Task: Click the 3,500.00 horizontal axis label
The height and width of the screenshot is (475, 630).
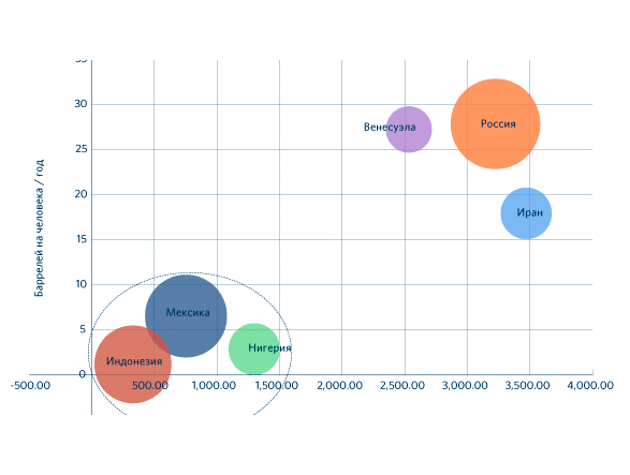Action: [528, 385]
